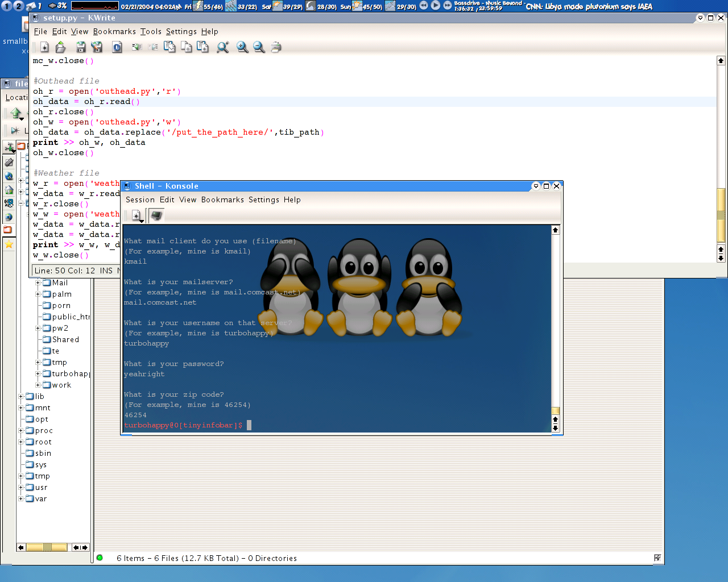Expand pw2 folder in tree
This screenshot has height=582, width=728.
[38, 328]
